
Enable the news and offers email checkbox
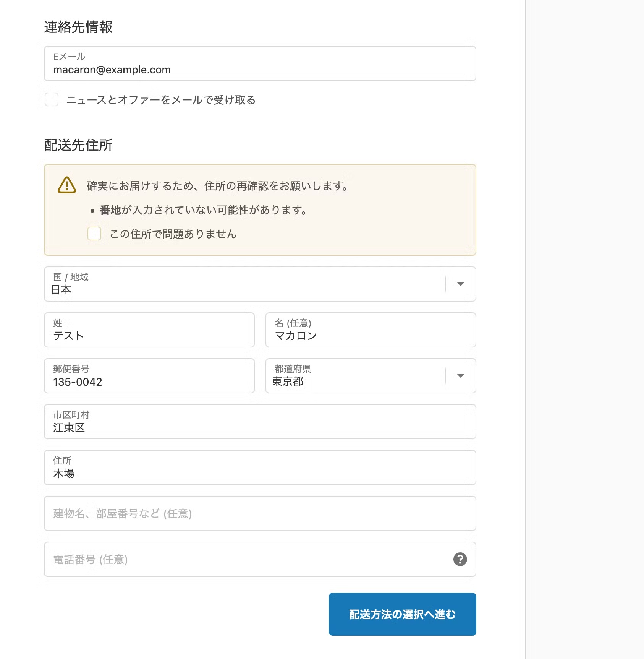[52, 99]
